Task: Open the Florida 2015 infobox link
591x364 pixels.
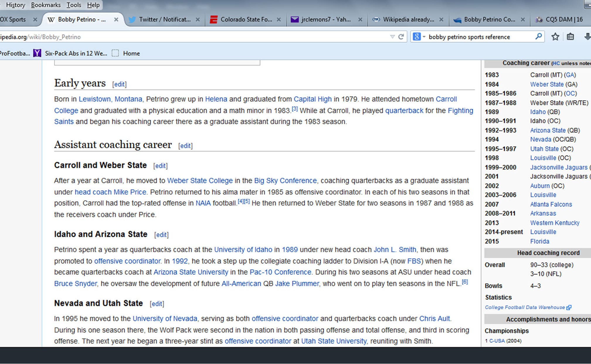Action: click(539, 241)
